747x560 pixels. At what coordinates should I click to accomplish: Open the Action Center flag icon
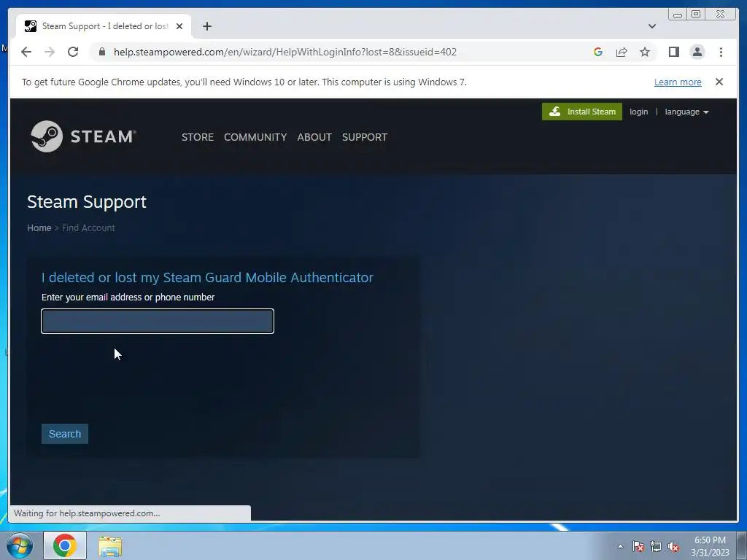(638, 547)
